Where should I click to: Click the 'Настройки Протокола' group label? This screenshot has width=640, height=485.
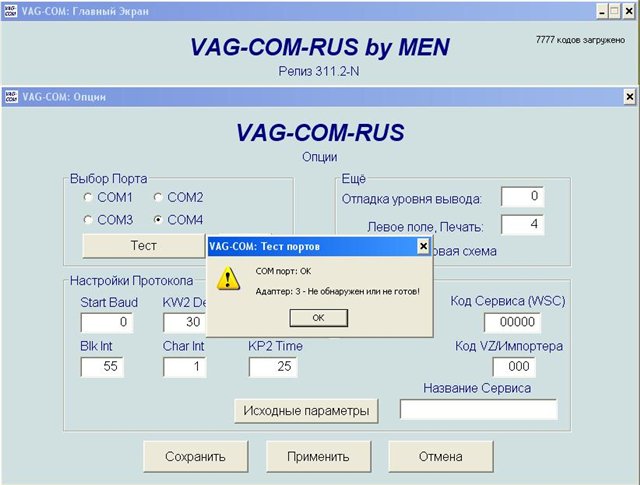(x=131, y=281)
